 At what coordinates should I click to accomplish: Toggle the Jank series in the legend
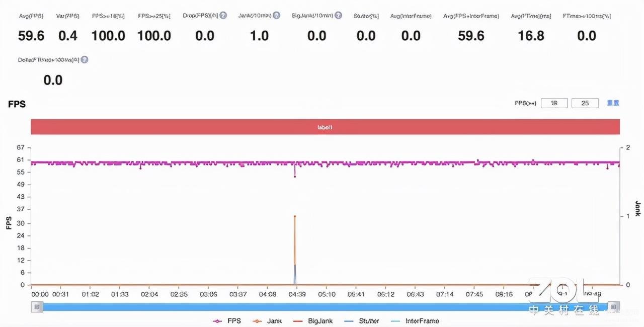click(267, 321)
